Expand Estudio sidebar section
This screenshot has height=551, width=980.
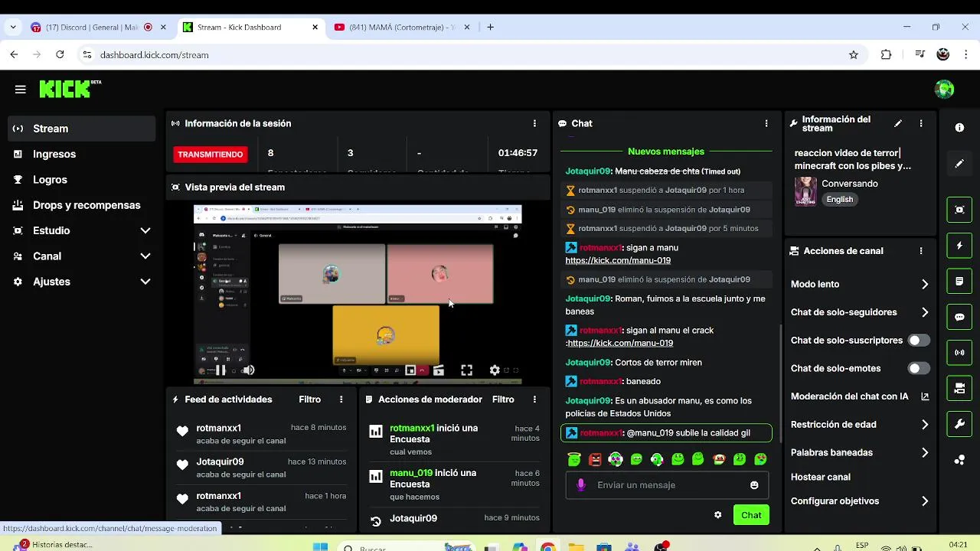tap(82, 230)
